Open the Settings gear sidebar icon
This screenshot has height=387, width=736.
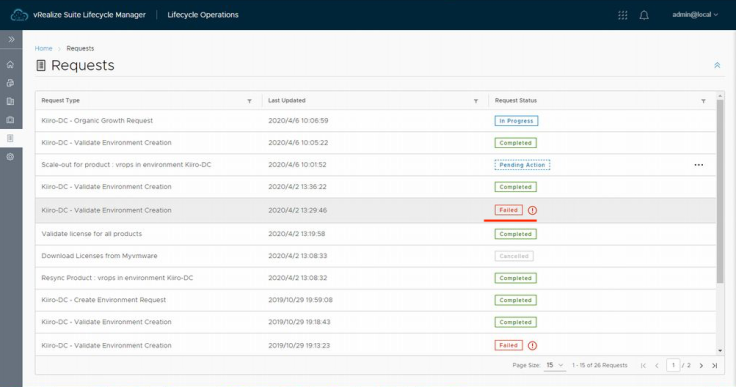[x=10, y=156]
